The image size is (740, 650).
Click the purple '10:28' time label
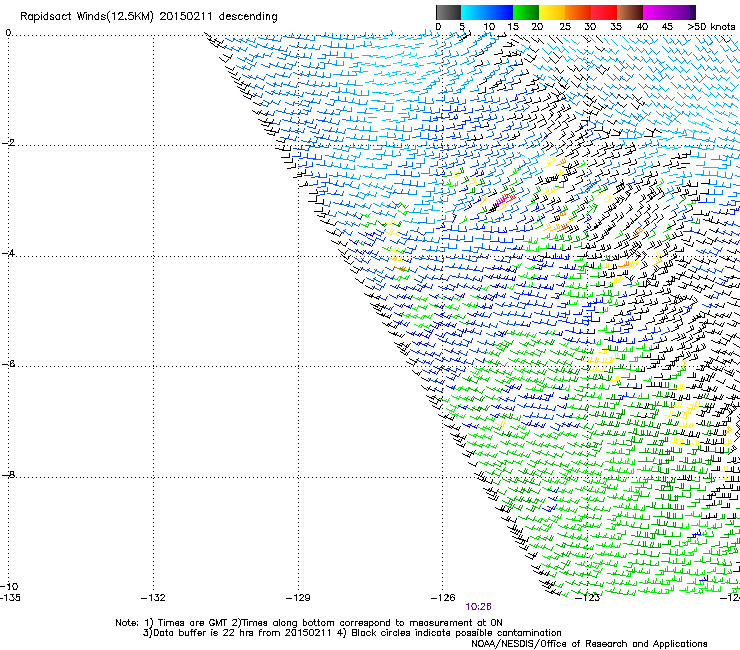[x=478, y=607]
